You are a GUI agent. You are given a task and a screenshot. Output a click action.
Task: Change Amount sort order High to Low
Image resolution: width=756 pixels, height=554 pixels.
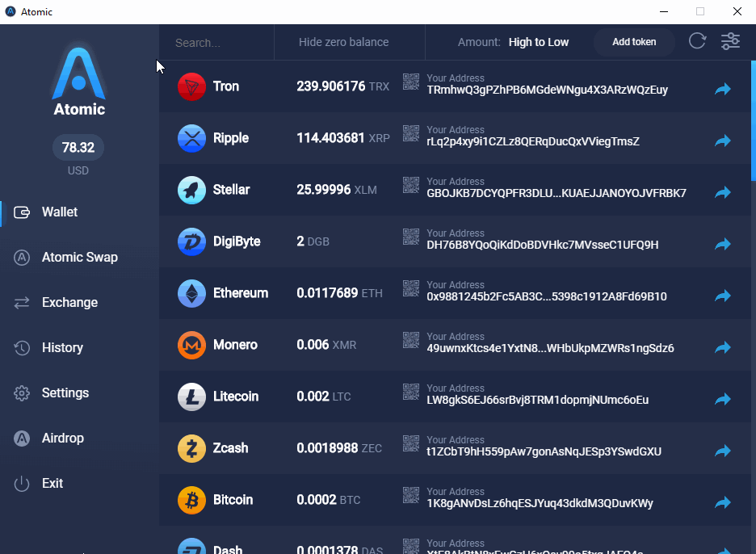(539, 43)
